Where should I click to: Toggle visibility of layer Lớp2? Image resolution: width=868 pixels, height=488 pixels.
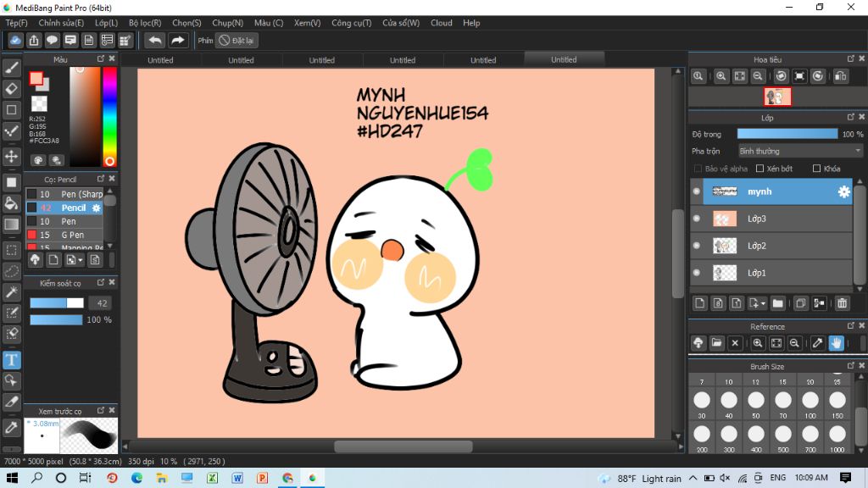click(697, 246)
